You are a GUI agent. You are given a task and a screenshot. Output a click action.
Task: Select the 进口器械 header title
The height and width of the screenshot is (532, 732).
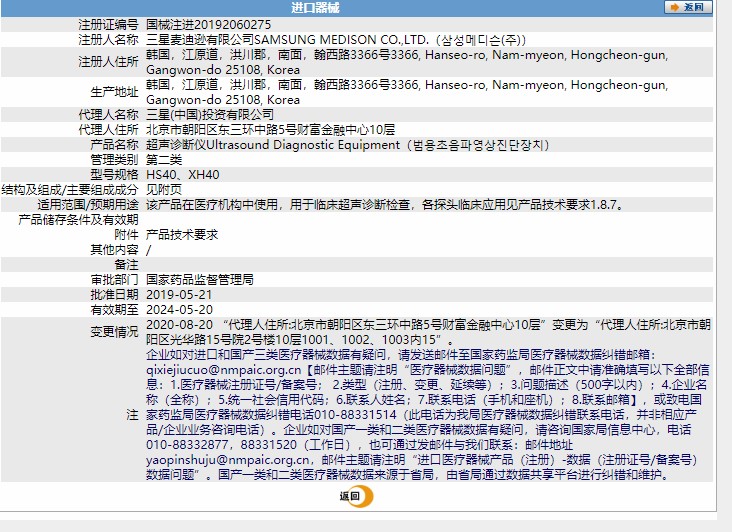click(x=315, y=7)
